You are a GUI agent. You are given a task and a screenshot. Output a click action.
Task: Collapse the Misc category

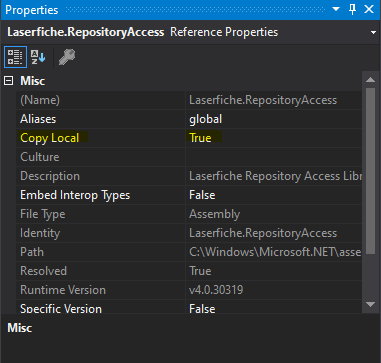click(9, 81)
